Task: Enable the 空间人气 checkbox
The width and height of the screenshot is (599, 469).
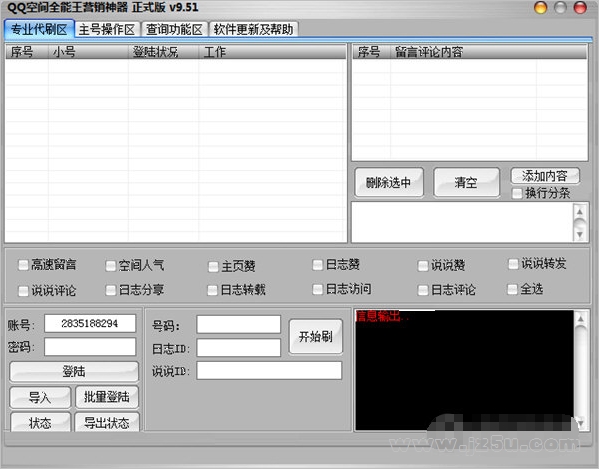Action: 111,265
